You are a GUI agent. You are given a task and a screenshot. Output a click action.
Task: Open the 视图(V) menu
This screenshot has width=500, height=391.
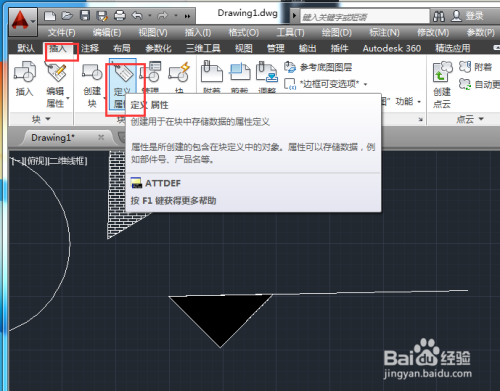153,33
